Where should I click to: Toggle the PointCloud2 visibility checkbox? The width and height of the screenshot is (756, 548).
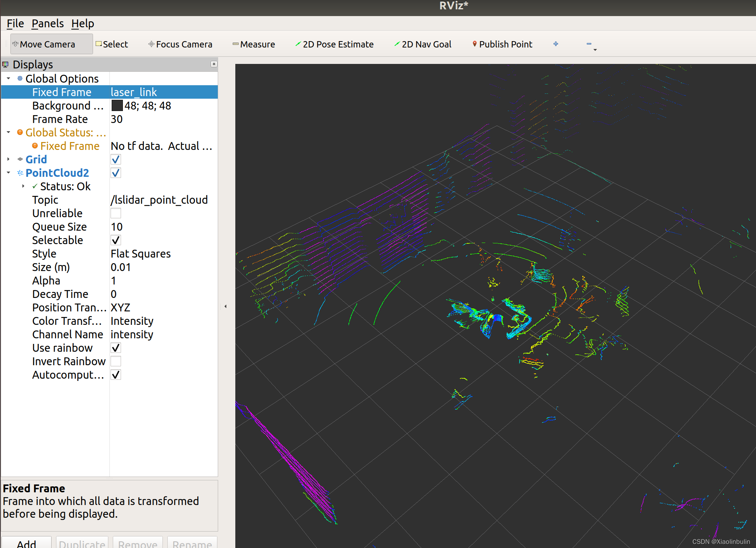pyautogui.click(x=116, y=173)
